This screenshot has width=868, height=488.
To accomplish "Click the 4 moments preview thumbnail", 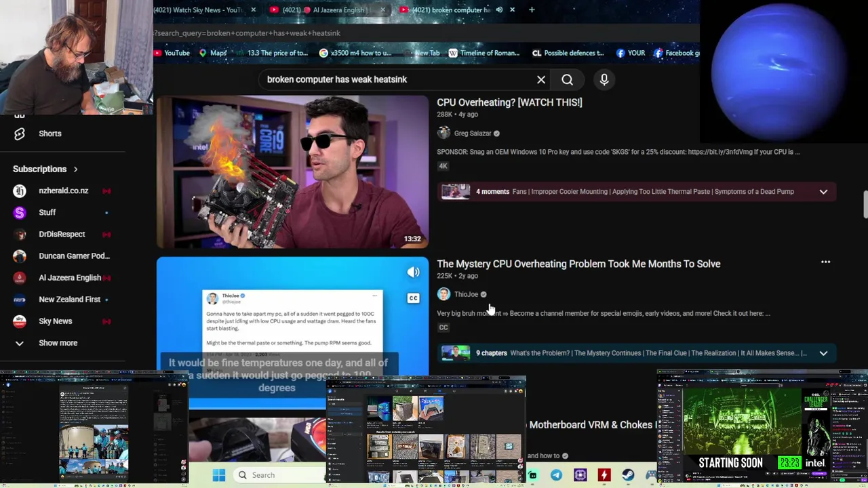I will click(456, 192).
